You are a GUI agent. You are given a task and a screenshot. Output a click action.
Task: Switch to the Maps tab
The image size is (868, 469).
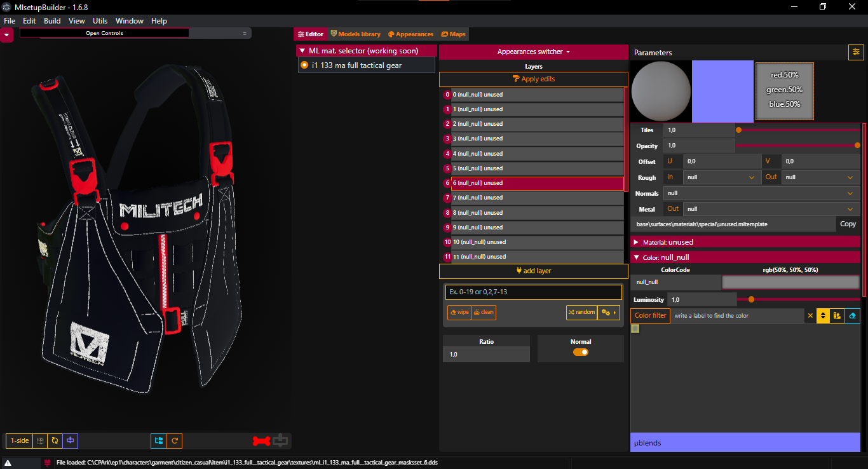[453, 34]
